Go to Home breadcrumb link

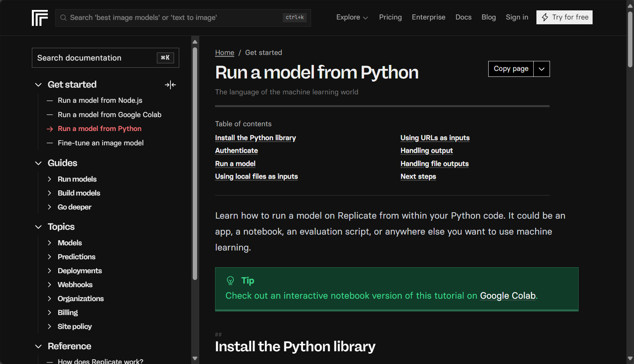click(x=225, y=53)
